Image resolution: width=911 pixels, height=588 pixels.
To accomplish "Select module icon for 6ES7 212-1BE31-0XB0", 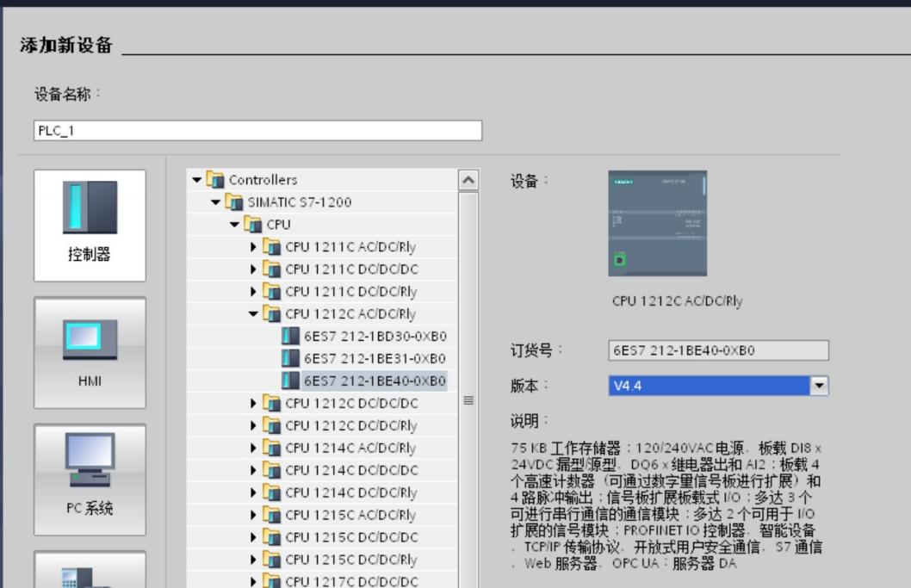I will pos(290,358).
